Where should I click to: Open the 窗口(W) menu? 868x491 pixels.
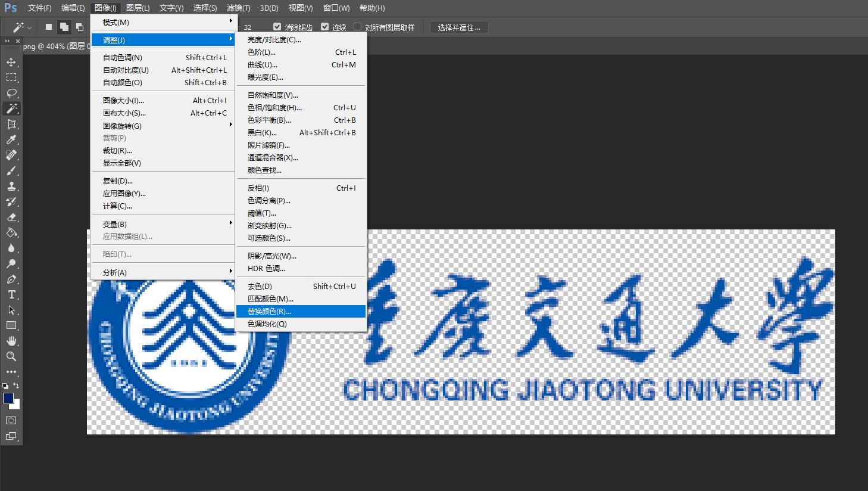336,8
